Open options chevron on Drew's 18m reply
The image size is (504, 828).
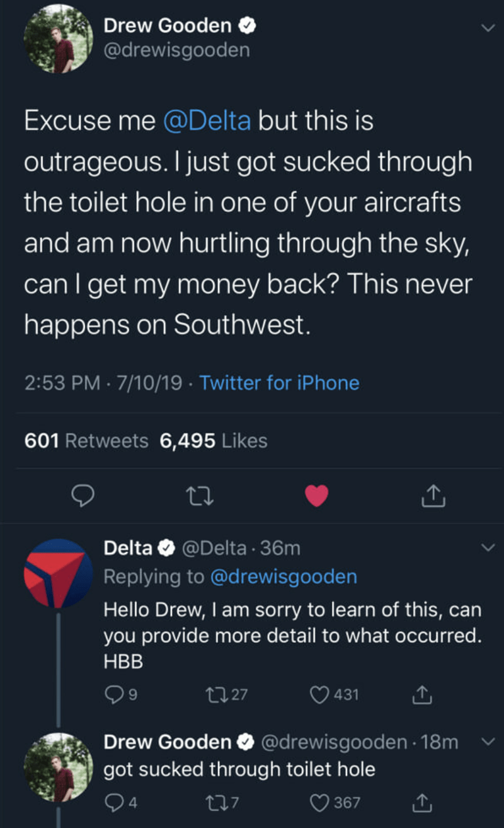pos(486,742)
